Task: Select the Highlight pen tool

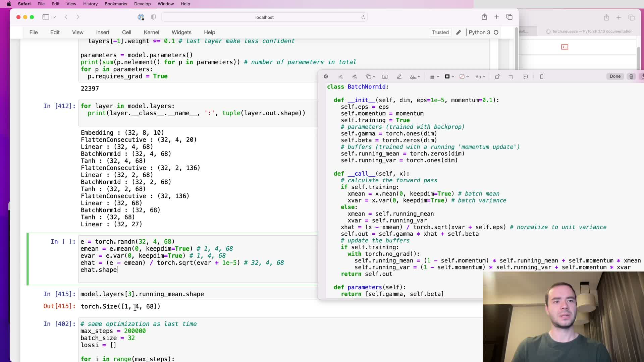Action: 399,77
